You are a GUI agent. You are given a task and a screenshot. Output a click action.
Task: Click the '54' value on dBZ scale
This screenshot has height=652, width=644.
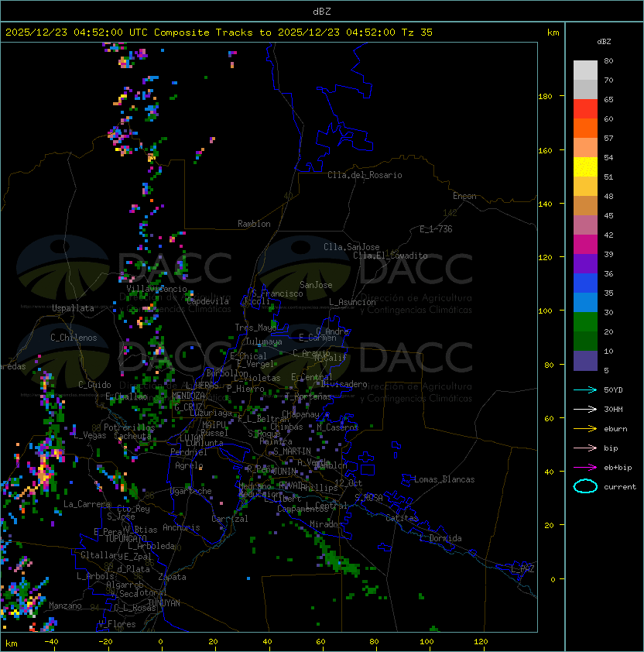pos(608,158)
